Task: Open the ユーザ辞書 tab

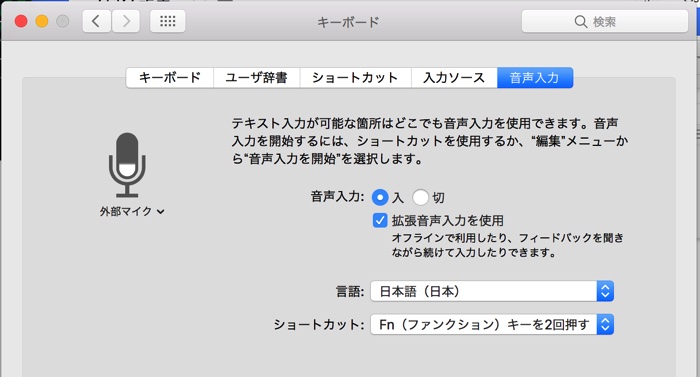Action: [x=257, y=78]
